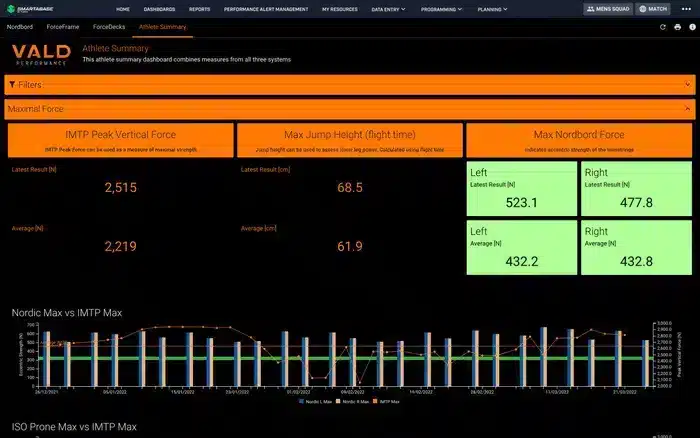Image resolution: width=700 pixels, height=438 pixels.
Task: Expand the Filters section chevron
Action: [x=688, y=84]
